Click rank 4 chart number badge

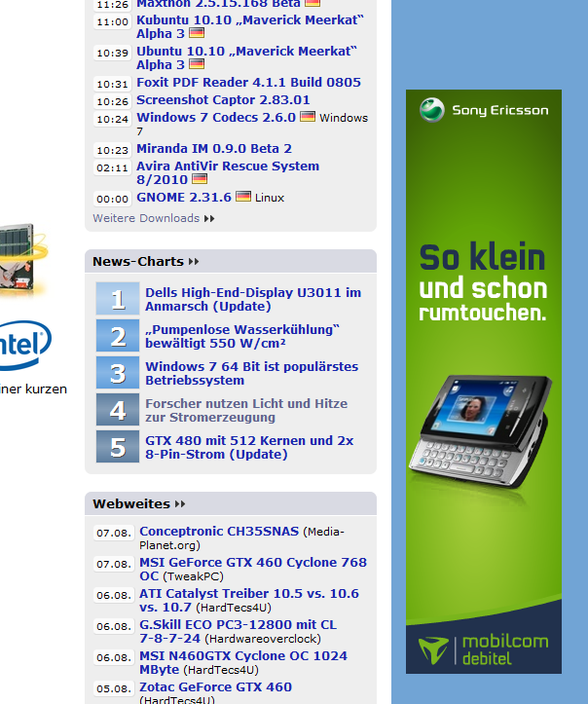(x=118, y=410)
